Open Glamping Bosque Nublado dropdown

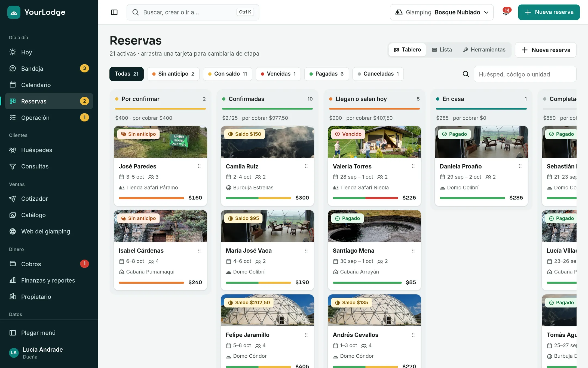point(442,12)
